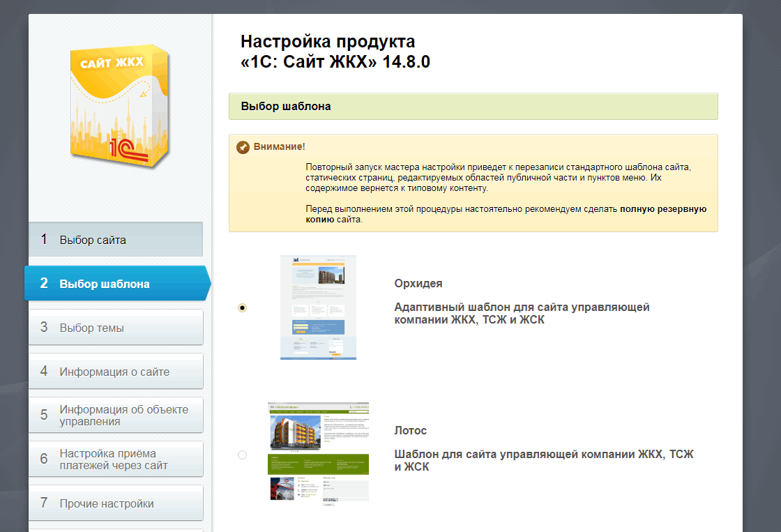
Task: Open step 3 Выбор темы
Action: [x=116, y=327]
